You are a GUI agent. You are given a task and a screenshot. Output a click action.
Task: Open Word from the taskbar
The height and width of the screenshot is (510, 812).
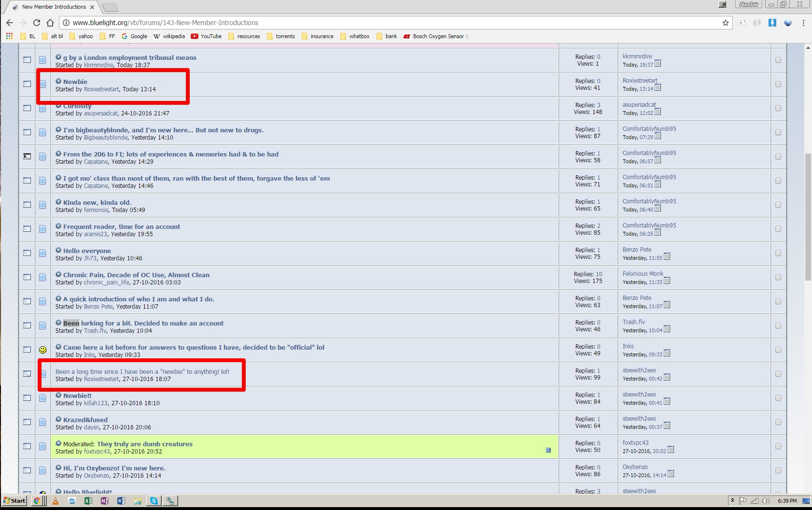coord(121,501)
